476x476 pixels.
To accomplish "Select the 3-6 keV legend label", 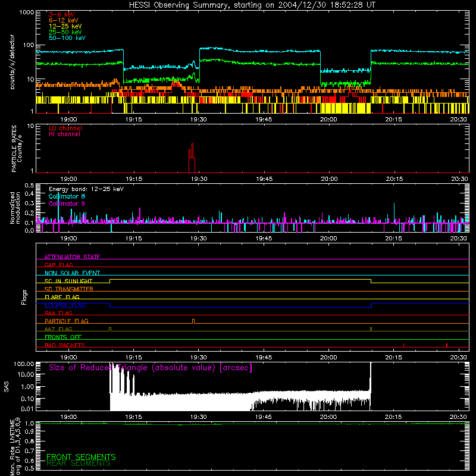I will point(62,14).
